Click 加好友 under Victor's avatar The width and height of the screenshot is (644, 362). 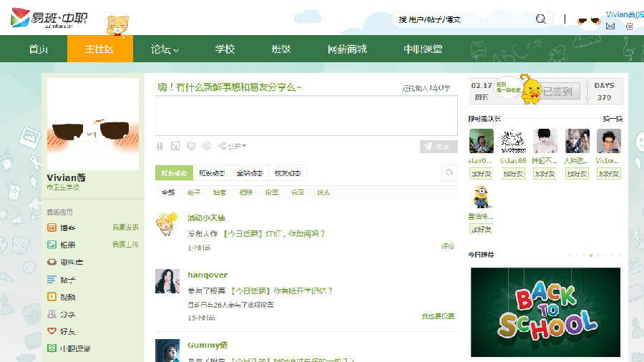[x=609, y=173]
